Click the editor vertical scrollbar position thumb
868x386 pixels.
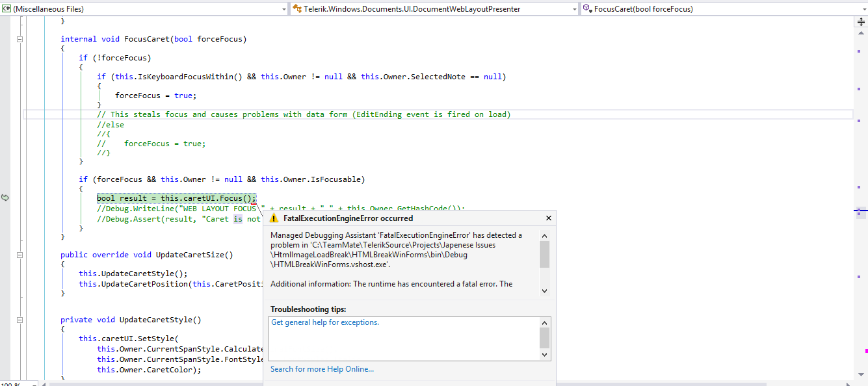click(x=861, y=212)
